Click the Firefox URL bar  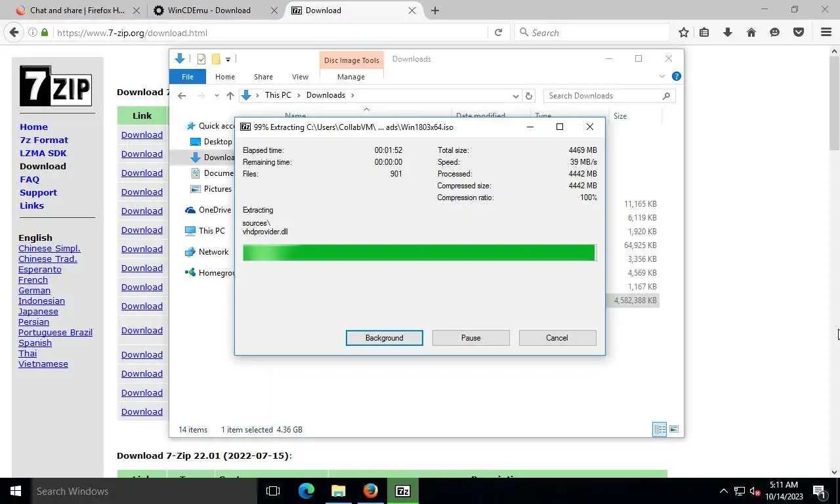tap(269, 33)
